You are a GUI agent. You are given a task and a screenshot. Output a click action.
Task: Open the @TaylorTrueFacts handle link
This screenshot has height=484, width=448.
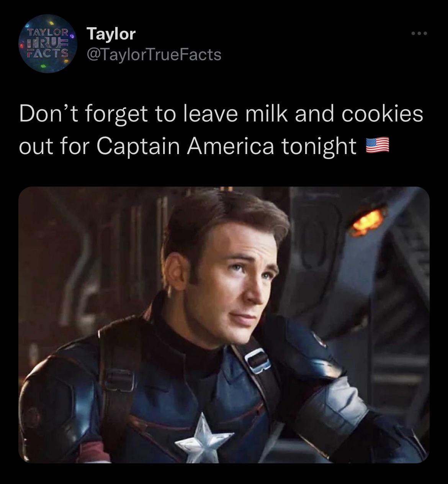(154, 54)
